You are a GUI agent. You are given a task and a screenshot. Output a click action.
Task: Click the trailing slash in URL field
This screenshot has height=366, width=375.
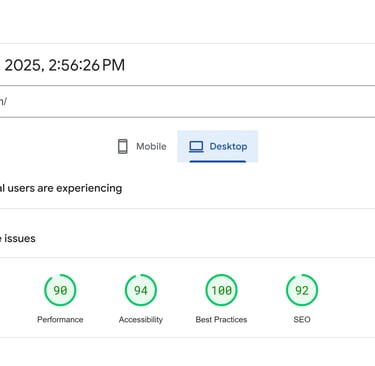tap(5, 101)
